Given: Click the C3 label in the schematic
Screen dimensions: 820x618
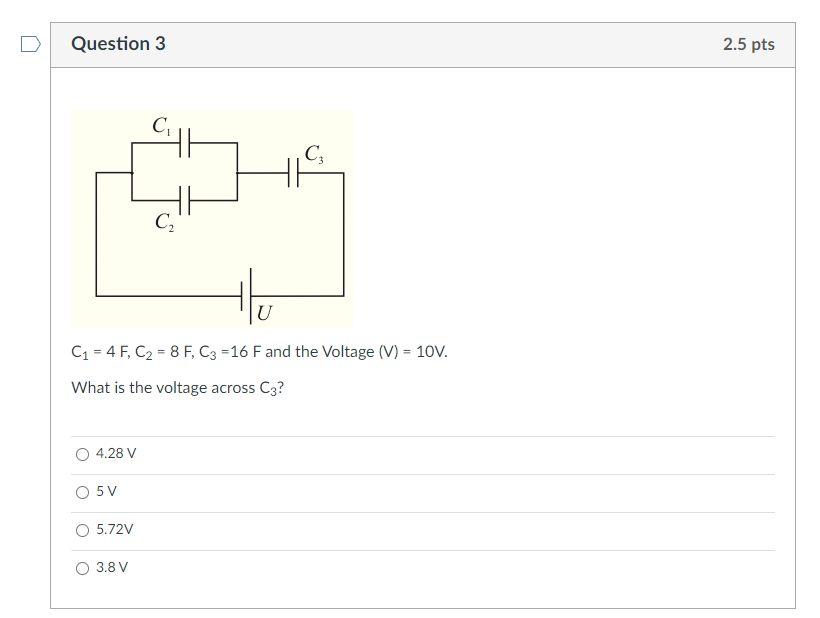Looking at the screenshot, I should coord(313,155).
